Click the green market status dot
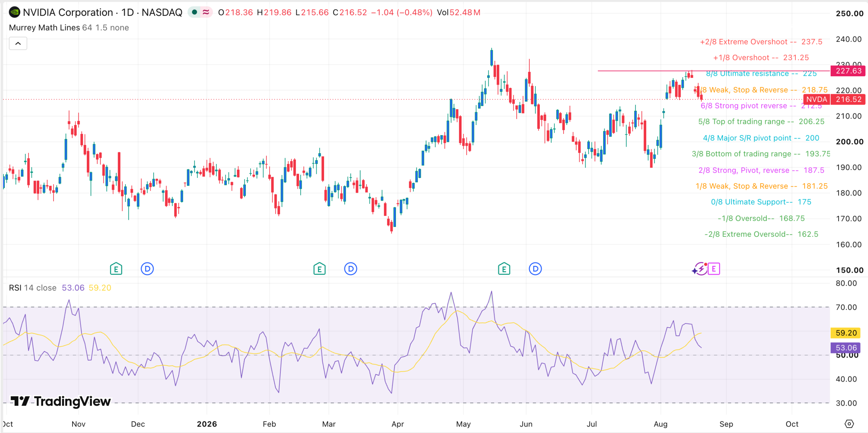This screenshot has width=868, height=433. click(x=194, y=12)
